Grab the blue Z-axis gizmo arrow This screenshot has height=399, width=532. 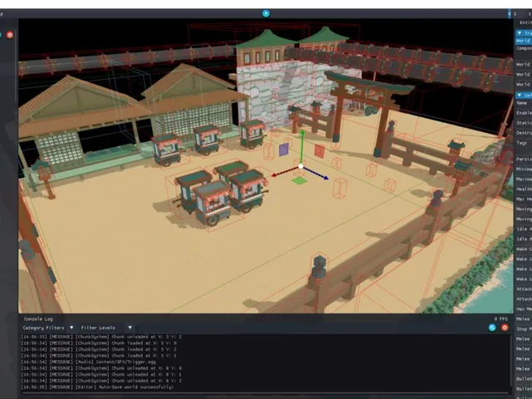[x=316, y=173]
